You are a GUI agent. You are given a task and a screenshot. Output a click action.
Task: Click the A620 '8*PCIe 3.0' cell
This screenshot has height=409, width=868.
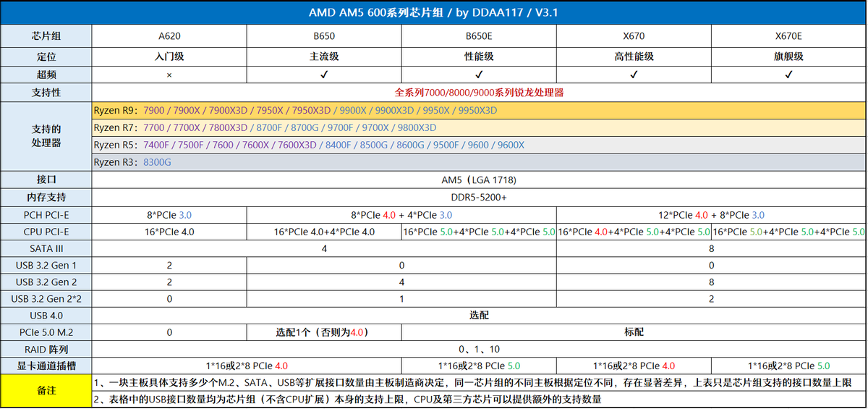[x=169, y=214]
